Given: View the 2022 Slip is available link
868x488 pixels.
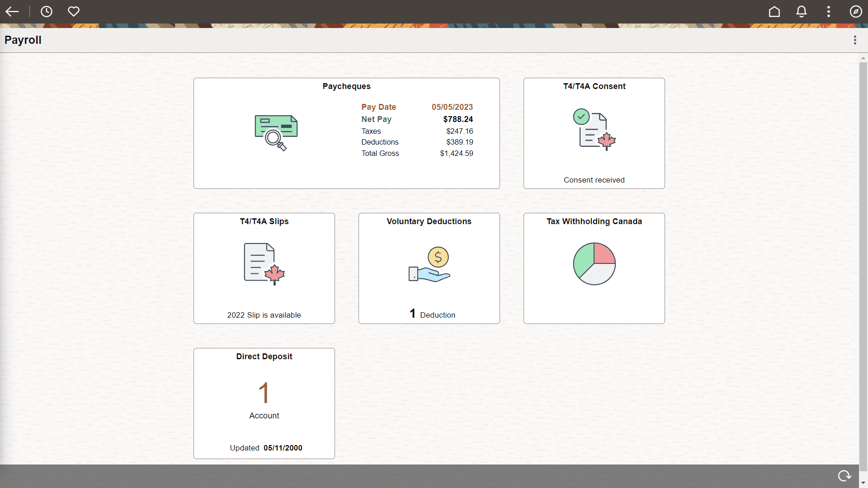Looking at the screenshot, I should click(x=264, y=315).
